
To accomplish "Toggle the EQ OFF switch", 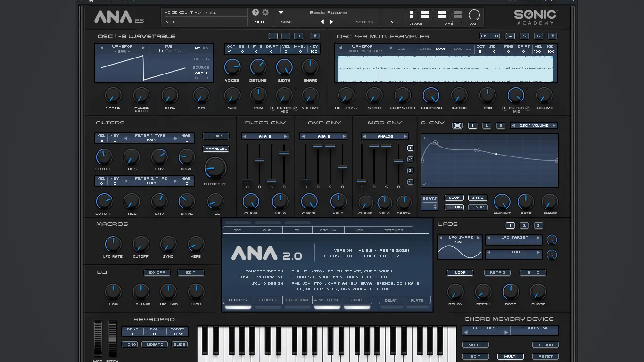I will tap(157, 272).
